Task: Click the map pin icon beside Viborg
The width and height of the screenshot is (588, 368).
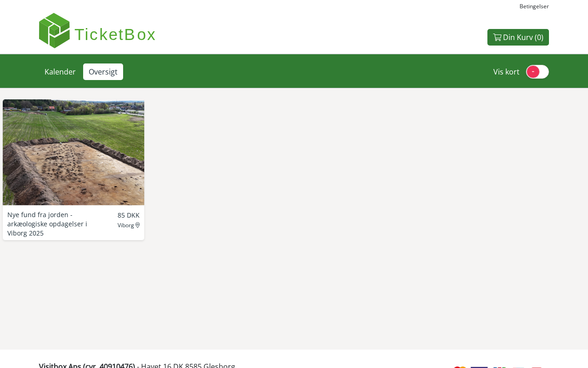Action: pos(137,225)
